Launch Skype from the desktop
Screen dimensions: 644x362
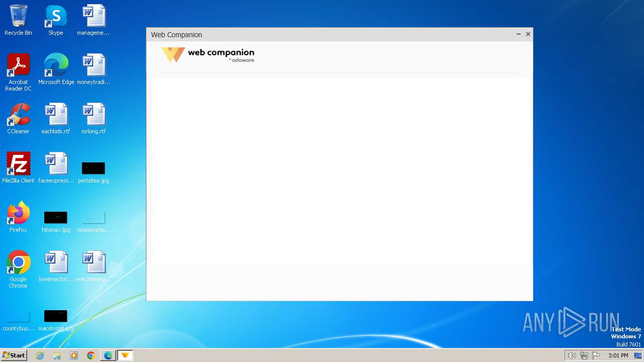[x=55, y=20]
